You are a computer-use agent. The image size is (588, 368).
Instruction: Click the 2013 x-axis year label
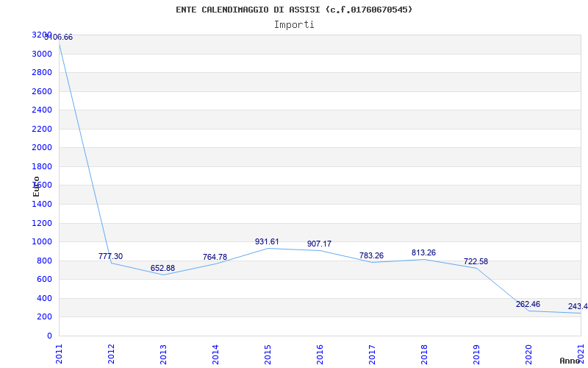pos(163,355)
